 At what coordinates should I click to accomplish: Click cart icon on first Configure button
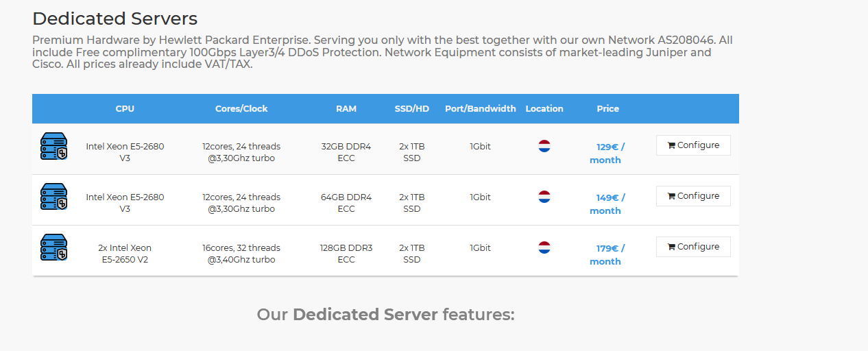click(x=671, y=145)
